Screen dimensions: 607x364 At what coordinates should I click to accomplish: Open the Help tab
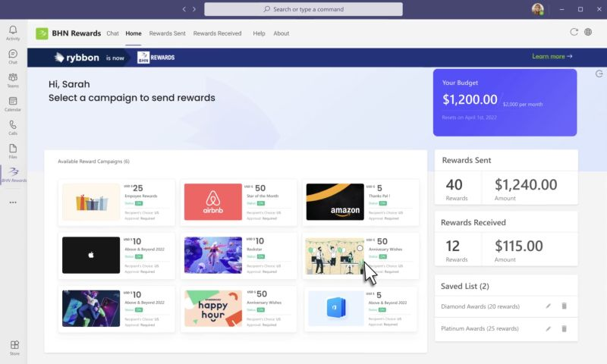[259, 33]
